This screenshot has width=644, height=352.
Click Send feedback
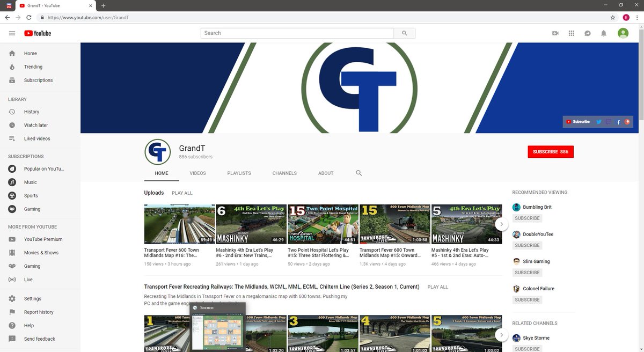40,339
